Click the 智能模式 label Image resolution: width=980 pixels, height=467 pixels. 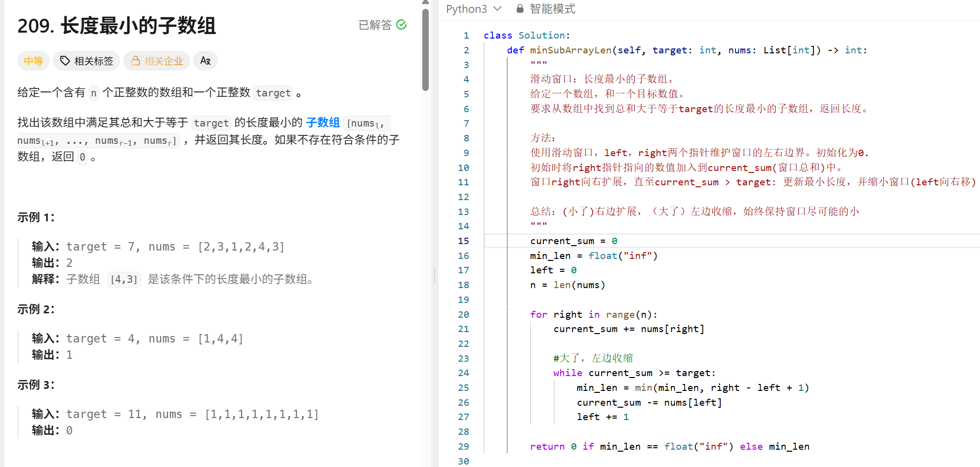(x=552, y=9)
